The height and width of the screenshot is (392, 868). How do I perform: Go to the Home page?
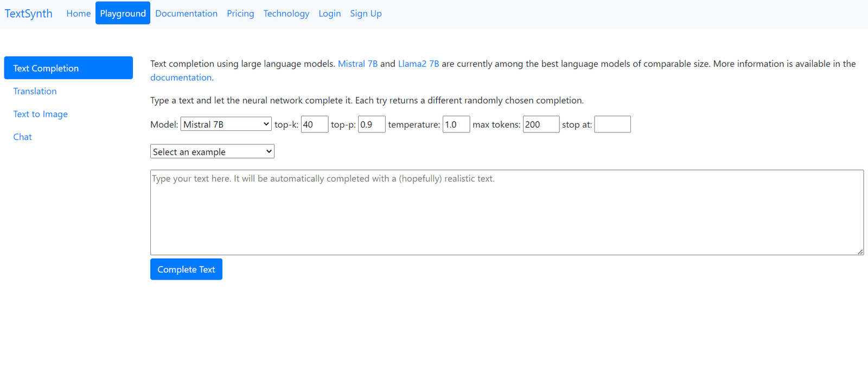(x=78, y=14)
